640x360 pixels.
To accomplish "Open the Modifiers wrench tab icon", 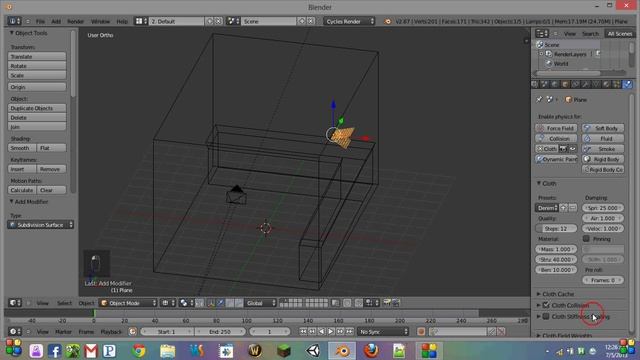I will coord(586,84).
